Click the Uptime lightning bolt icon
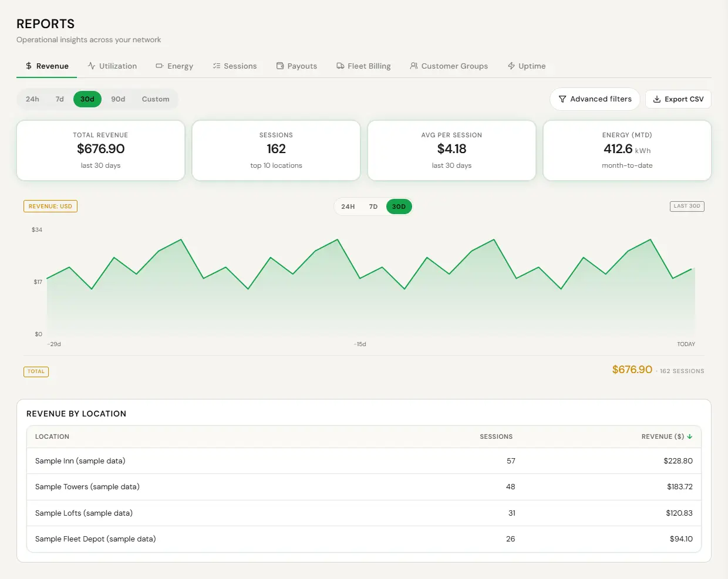The height and width of the screenshot is (579, 728). pos(511,66)
